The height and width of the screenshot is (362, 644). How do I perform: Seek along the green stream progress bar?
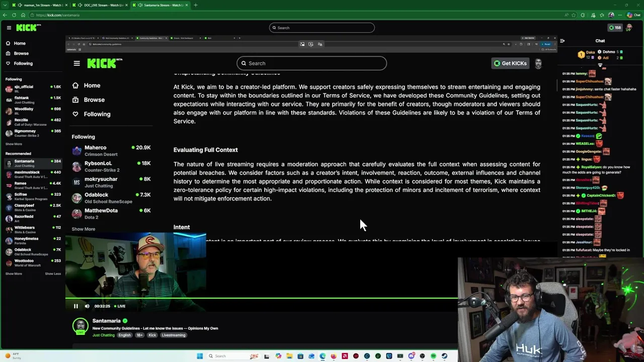[262, 299]
